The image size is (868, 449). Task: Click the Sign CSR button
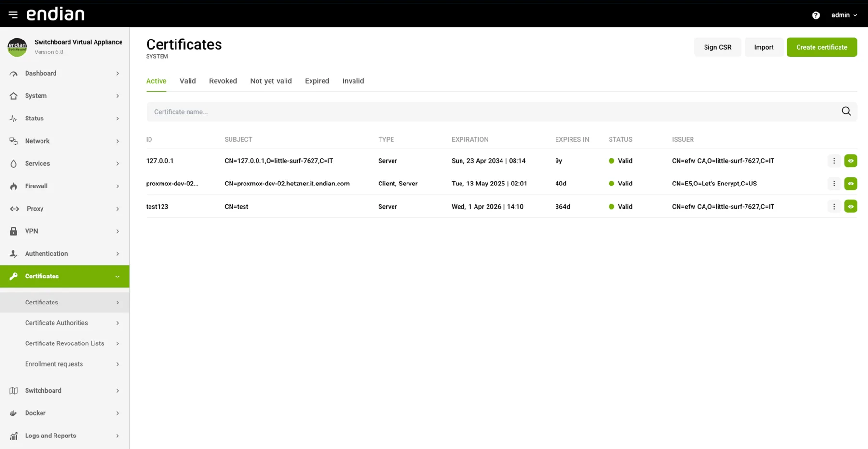(x=718, y=47)
